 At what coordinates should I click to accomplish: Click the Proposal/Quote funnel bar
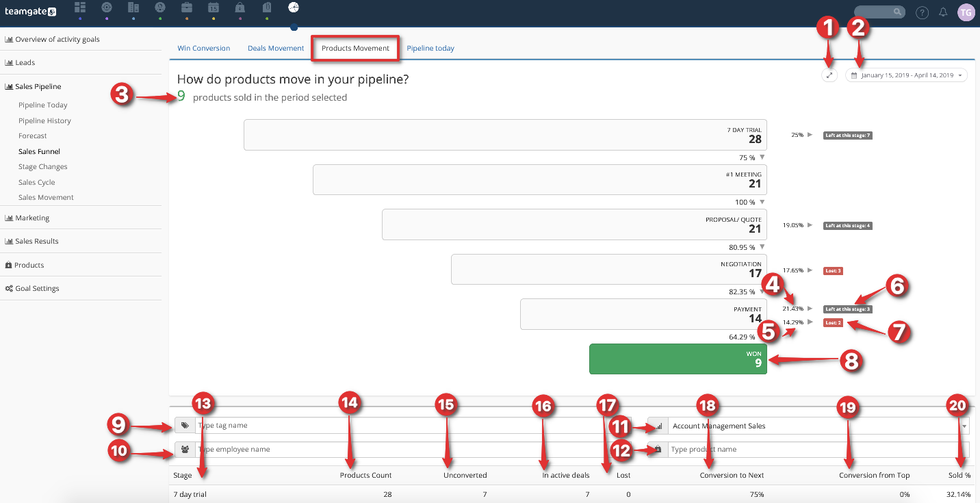tap(574, 224)
